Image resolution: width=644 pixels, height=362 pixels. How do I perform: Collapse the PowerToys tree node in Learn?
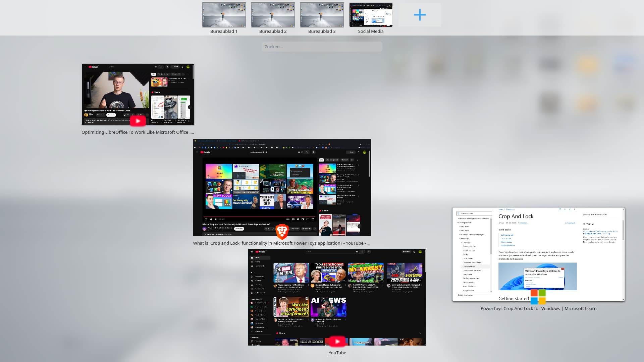pos(459,239)
